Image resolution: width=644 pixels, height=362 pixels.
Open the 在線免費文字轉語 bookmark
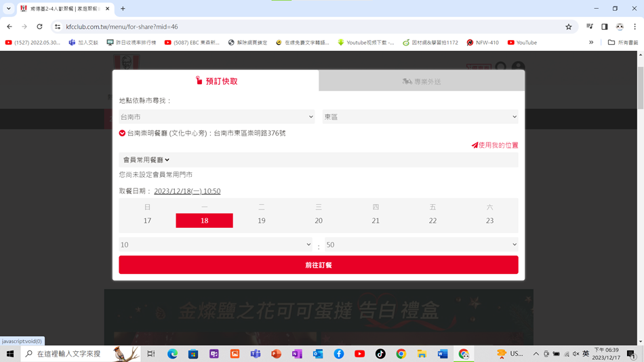point(302,42)
